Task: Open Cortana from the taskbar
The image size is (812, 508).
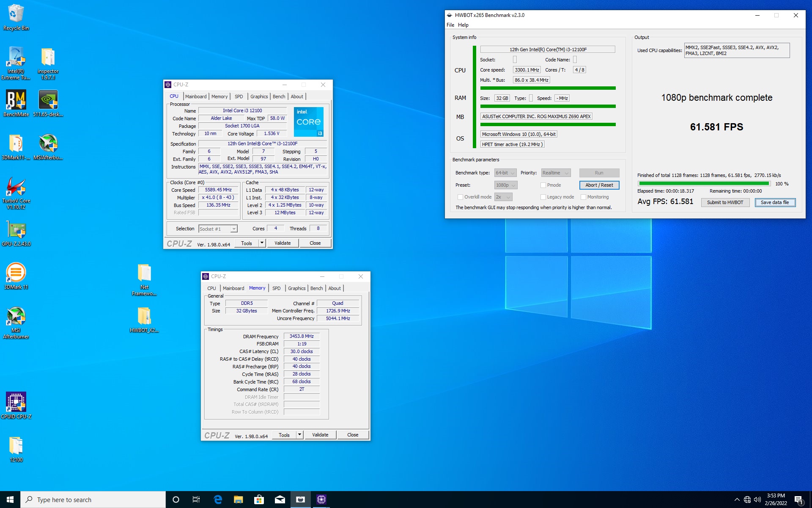Action: point(176,500)
